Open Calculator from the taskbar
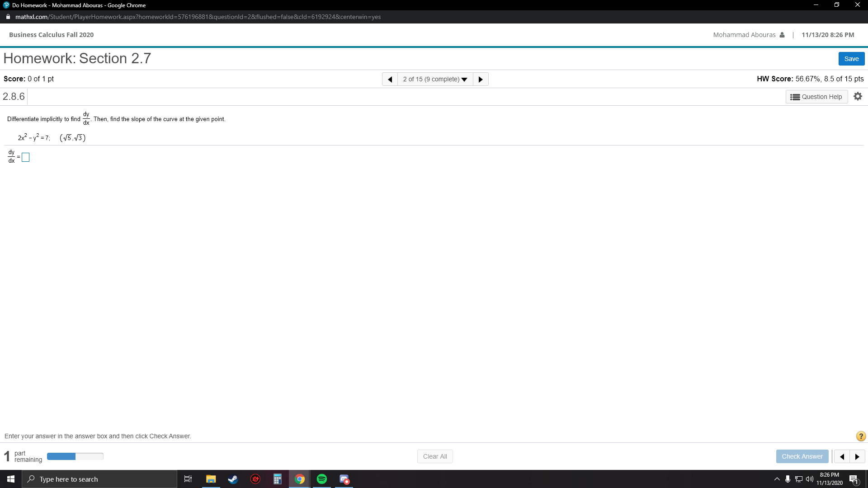 (277, 479)
